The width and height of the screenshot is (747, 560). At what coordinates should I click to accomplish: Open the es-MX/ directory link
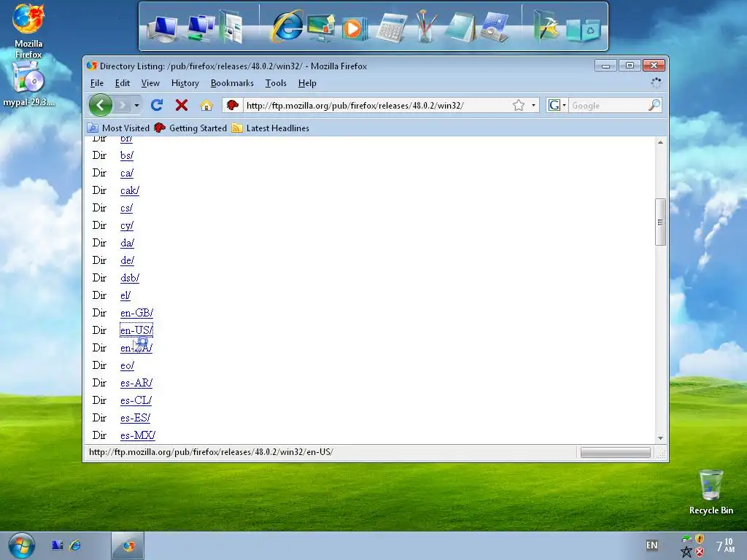138,435
